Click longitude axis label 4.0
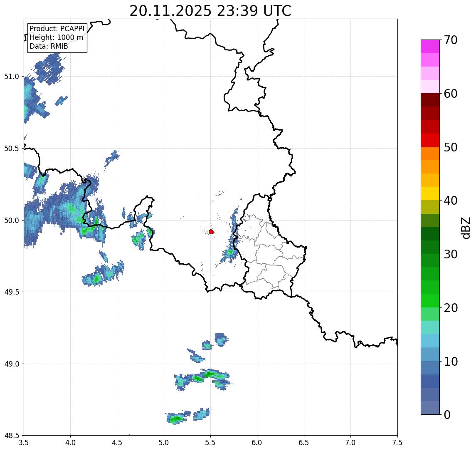The image size is (476, 451). (x=70, y=443)
